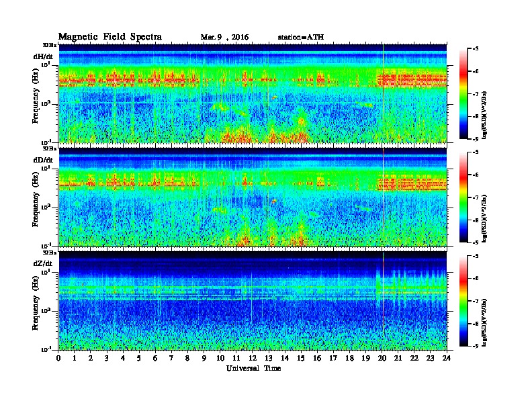Click inside the dD/dt spectrogram plot
532x411 pixels.
[253, 197]
